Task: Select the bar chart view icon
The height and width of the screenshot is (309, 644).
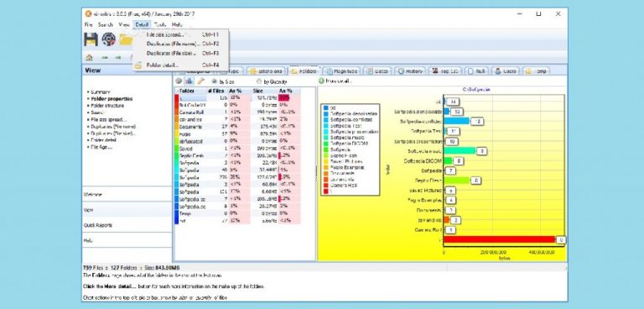Action: [x=189, y=81]
